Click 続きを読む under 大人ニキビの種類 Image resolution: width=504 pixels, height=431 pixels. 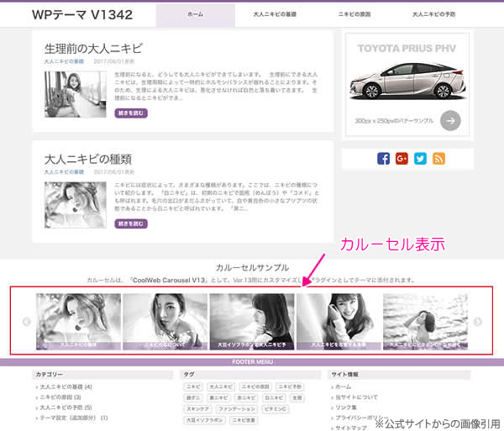point(131,223)
